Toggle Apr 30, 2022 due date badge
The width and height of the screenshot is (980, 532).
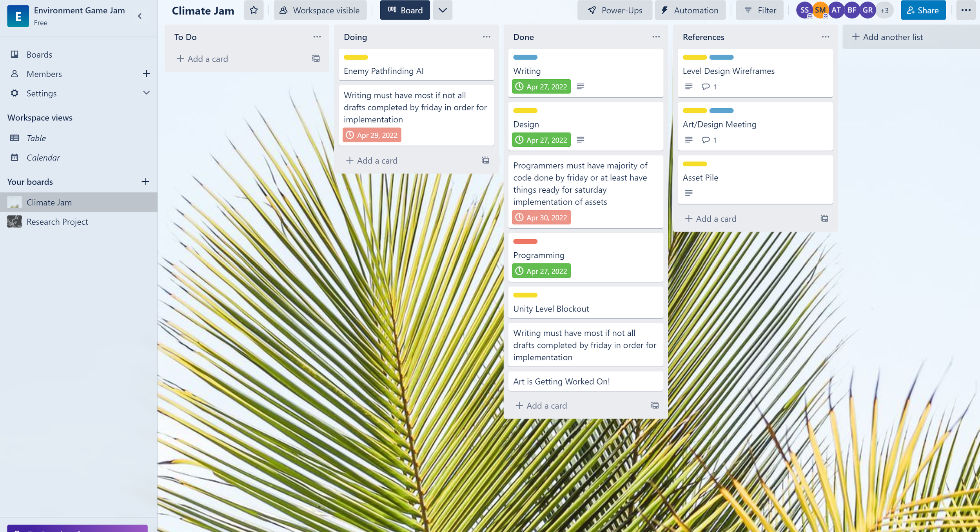click(x=541, y=217)
